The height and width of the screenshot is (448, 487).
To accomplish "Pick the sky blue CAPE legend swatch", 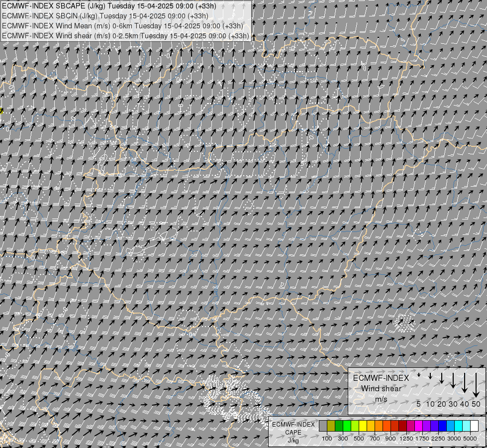I will [x=450, y=426].
